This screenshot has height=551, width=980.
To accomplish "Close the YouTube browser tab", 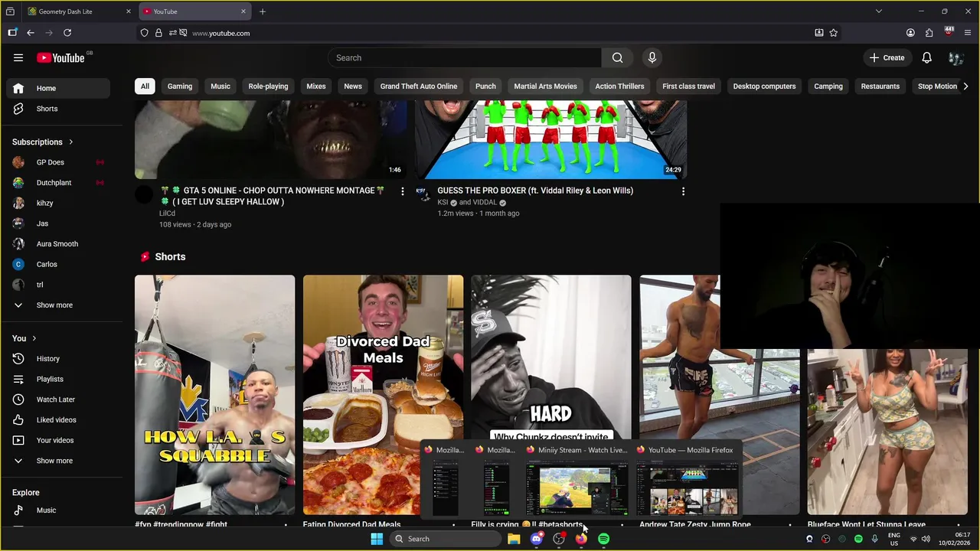I will 243,11.
